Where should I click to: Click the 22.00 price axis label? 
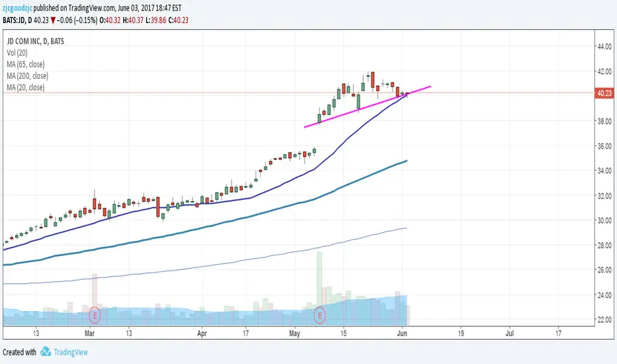(x=604, y=320)
